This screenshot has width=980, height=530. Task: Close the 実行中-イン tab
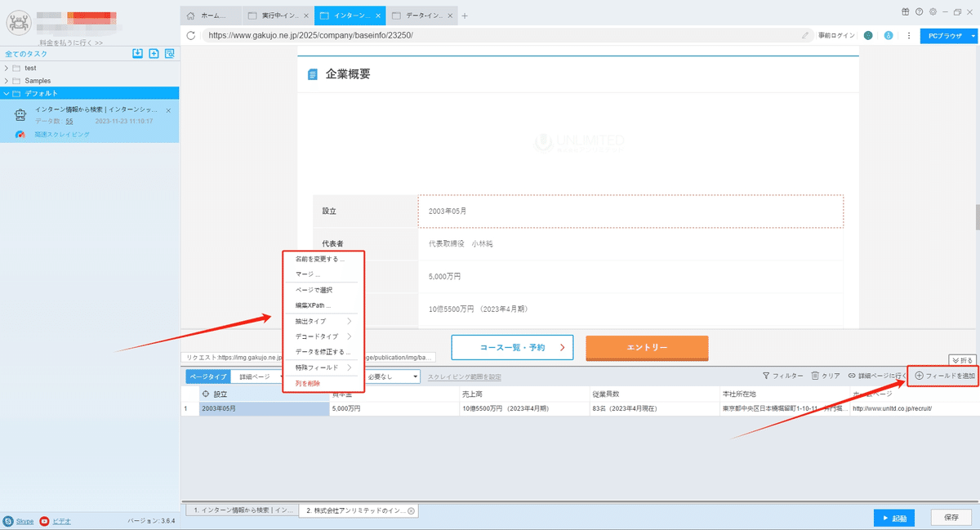coord(305,16)
